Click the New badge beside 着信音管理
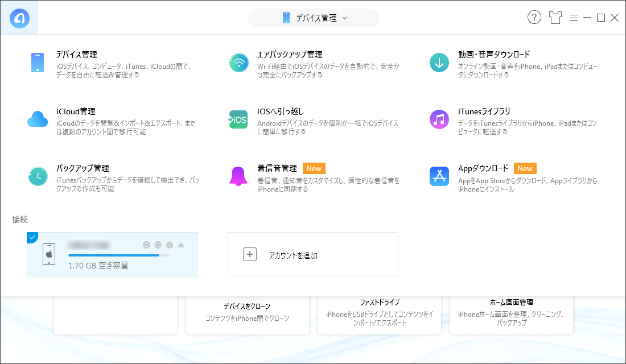The image size is (626, 364). pos(314,168)
